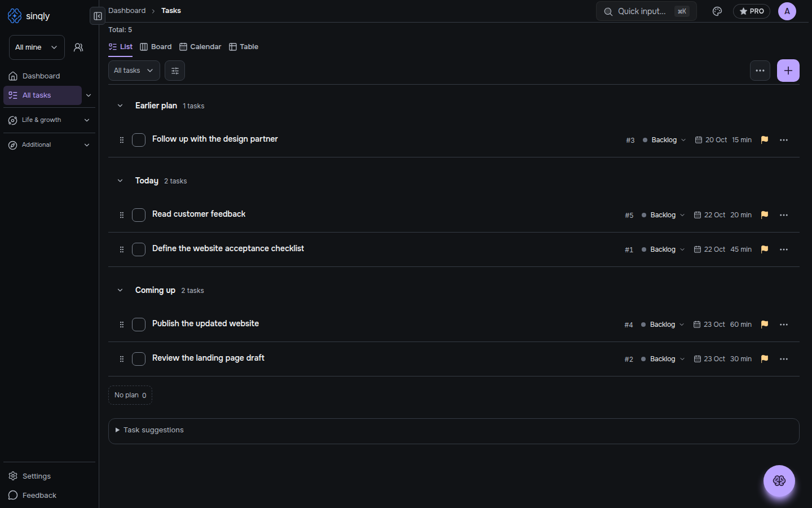Image resolution: width=812 pixels, height=508 pixels.
Task: Click drag handle for Read customer feedback
Action: coord(122,215)
